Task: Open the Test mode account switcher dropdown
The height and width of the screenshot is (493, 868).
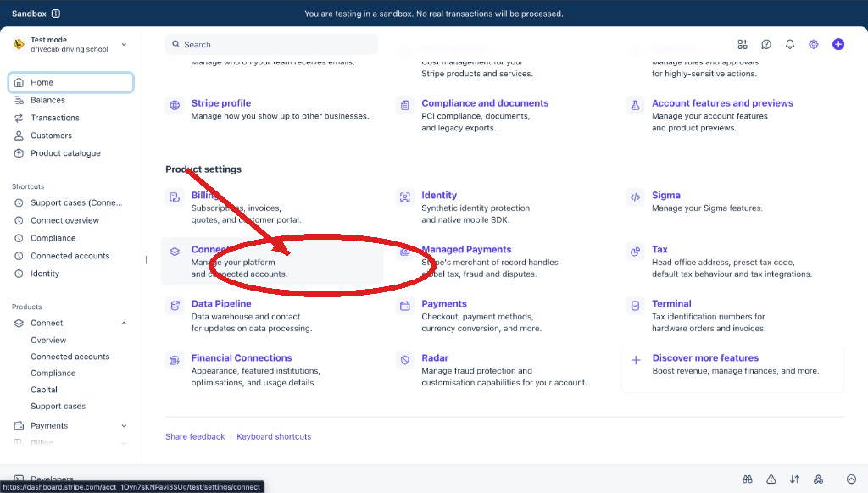Action: coord(70,44)
